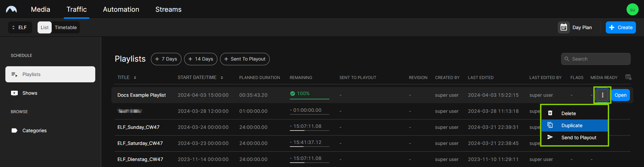Switch to the Automation tab
The height and width of the screenshot is (167, 644).
point(121,9)
